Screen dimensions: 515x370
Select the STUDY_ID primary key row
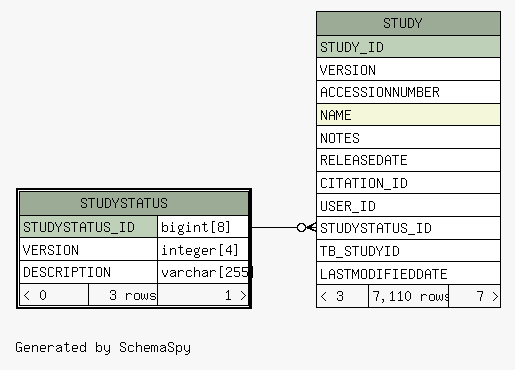pyautogui.click(x=408, y=47)
